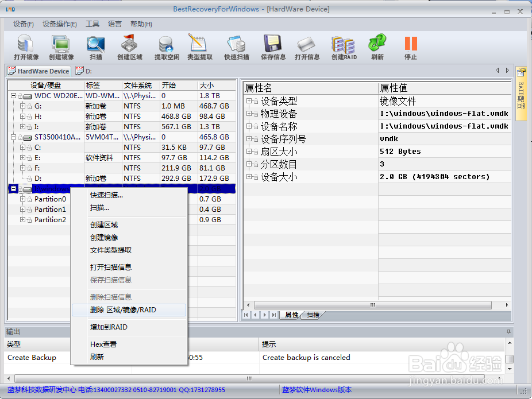Viewport: 532px width, 399px height.
Task: Switch to the 属性 bottom tab
Action: (291, 315)
